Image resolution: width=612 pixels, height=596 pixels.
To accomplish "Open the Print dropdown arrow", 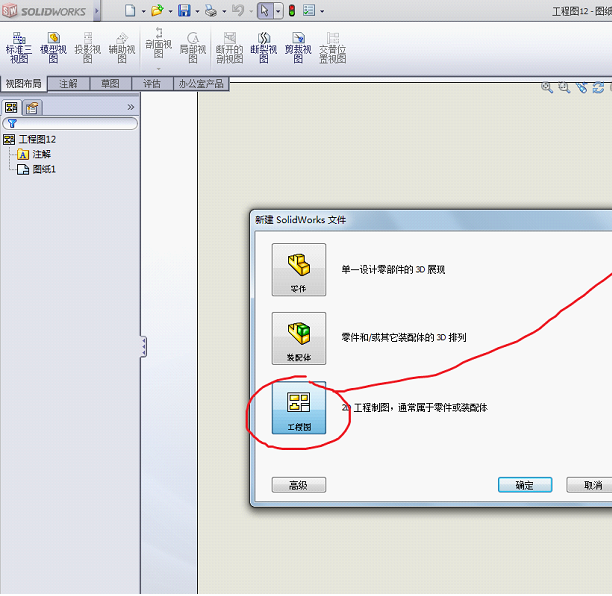I will 224,11.
